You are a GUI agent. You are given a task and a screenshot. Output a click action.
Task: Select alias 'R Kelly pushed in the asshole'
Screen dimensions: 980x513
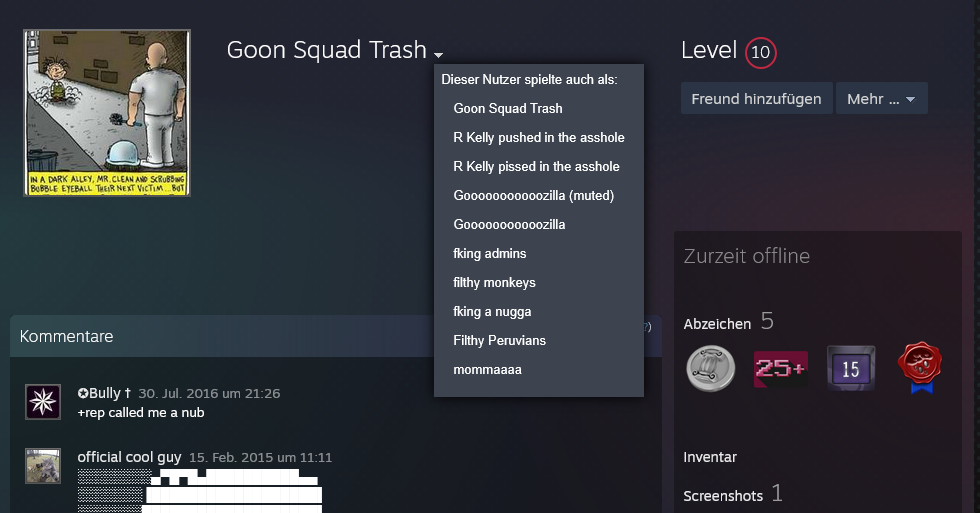[x=538, y=137]
